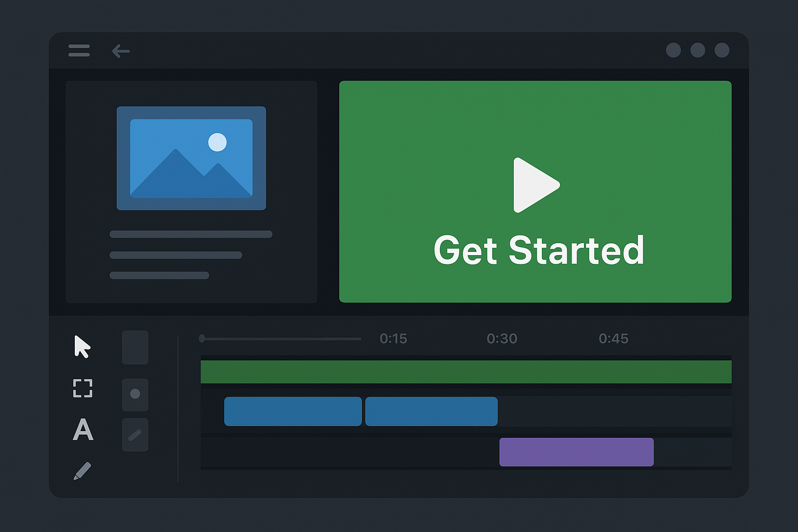Click the timeline scrubber handle
Viewport: 798px width, 532px height.
[202, 339]
